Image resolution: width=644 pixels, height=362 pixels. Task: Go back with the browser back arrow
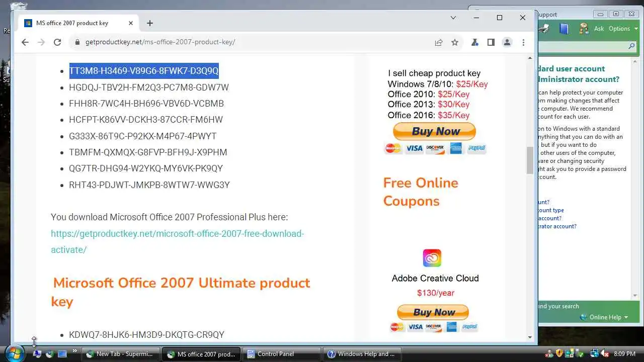click(x=25, y=42)
